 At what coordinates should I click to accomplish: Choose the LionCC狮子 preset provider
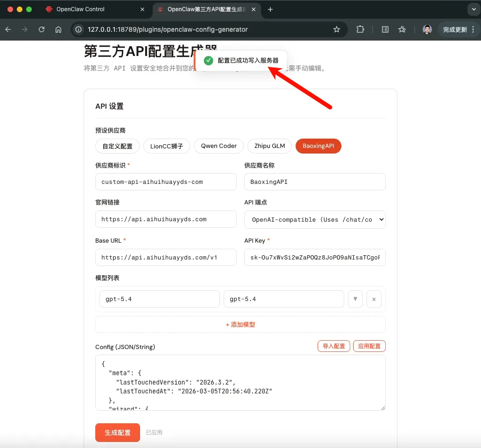pyautogui.click(x=167, y=146)
